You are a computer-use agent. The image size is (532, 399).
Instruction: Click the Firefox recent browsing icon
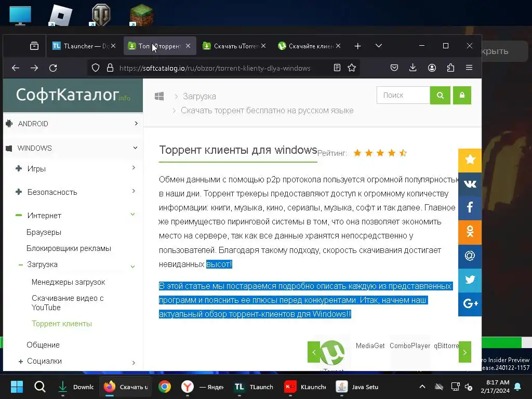(x=34, y=46)
